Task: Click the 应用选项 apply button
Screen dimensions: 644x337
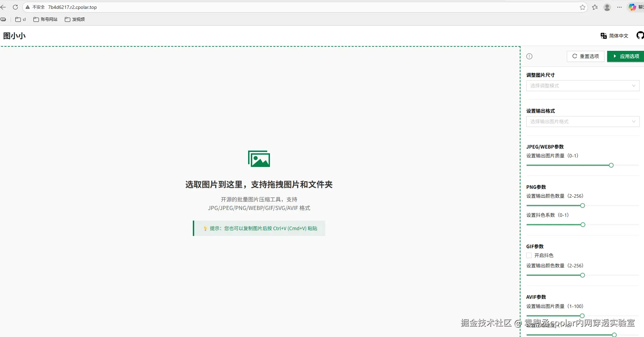Action: [x=626, y=56]
